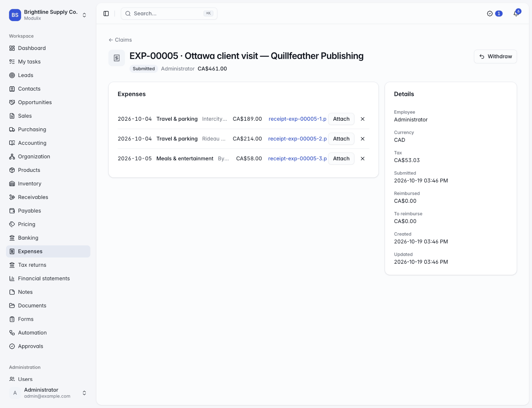Open Sales in the sidebar
This screenshot has height=408, width=532.
tap(48, 116)
